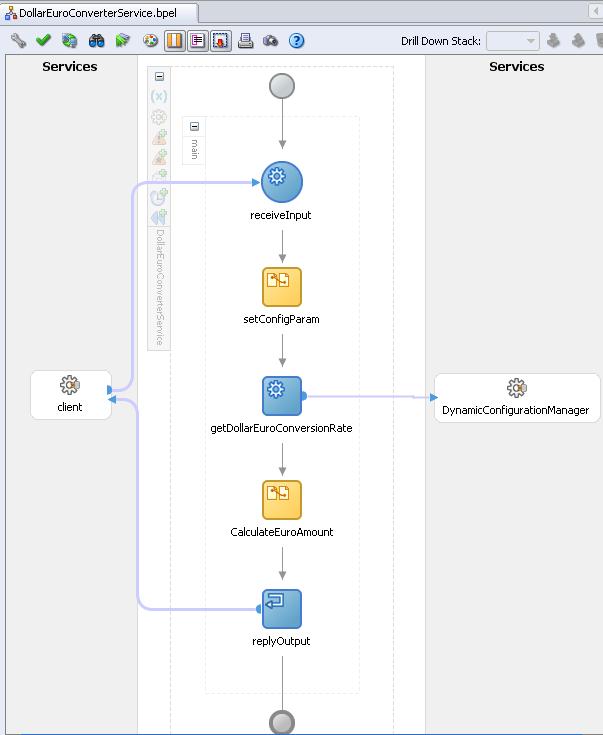Click the second add fault handler icon
This screenshot has width=603, height=735.
point(159,157)
